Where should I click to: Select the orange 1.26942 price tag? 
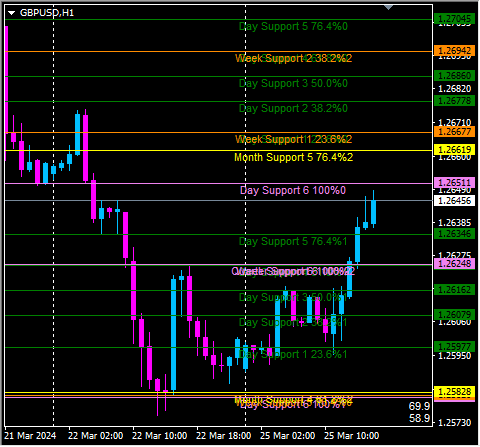[x=455, y=51]
